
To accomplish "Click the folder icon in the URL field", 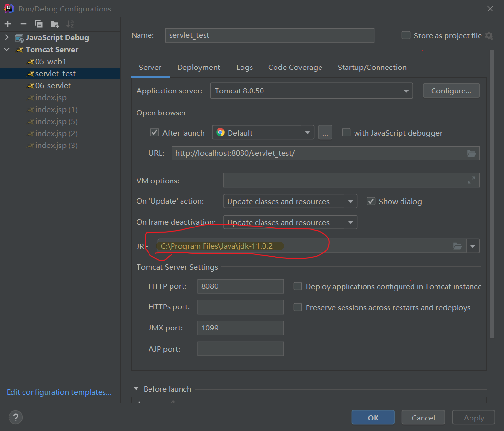I will 471,153.
